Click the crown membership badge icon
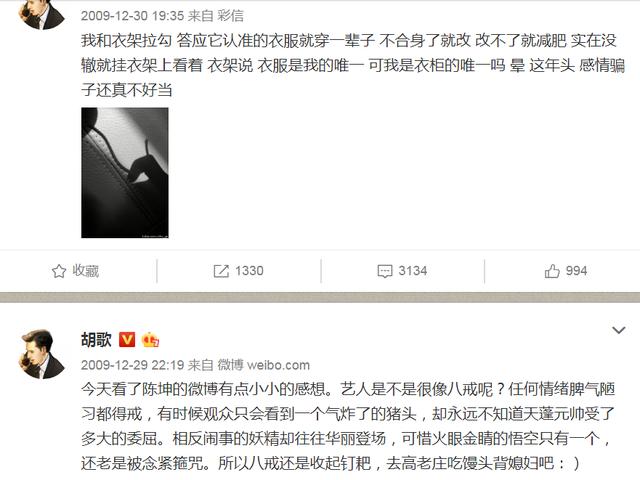Image resolution: width=640 pixels, height=480 pixels. [x=150, y=340]
